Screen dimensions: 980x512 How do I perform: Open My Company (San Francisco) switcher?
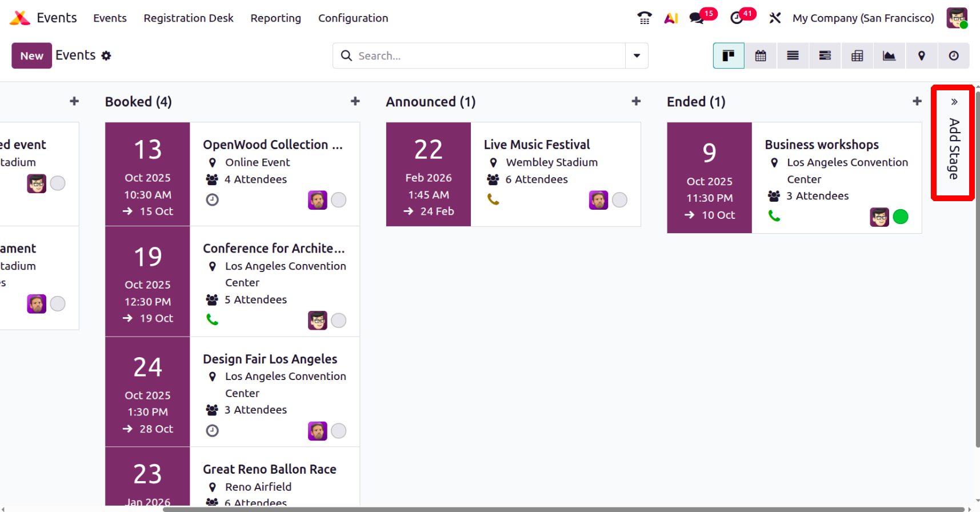(863, 18)
